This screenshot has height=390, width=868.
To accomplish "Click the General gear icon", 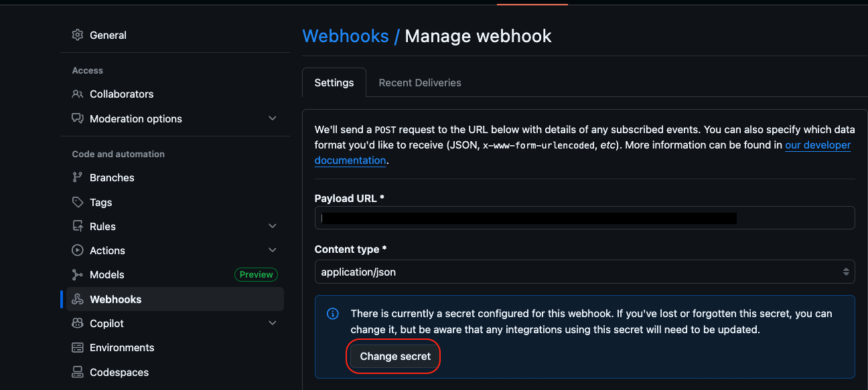I will [x=78, y=35].
